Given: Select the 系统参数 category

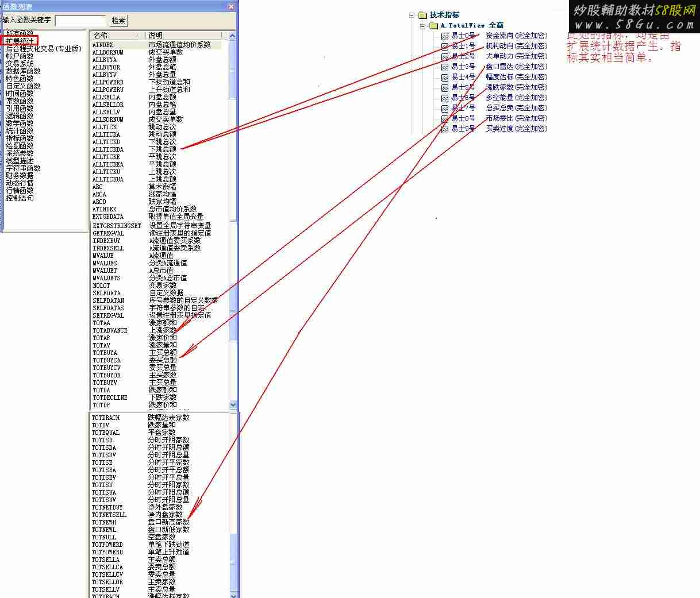Looking at the screenshot, I should (20, 153).
